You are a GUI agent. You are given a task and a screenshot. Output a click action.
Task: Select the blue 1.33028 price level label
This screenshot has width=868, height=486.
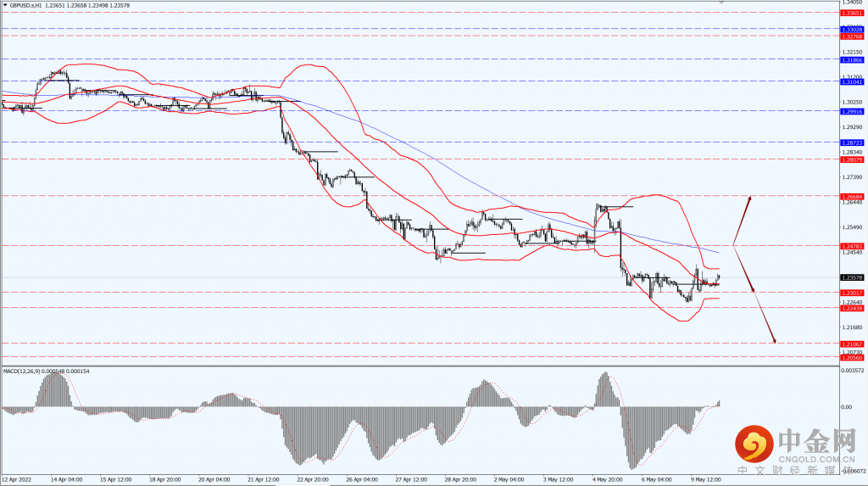pyautogui.click(x=851, y=30)
